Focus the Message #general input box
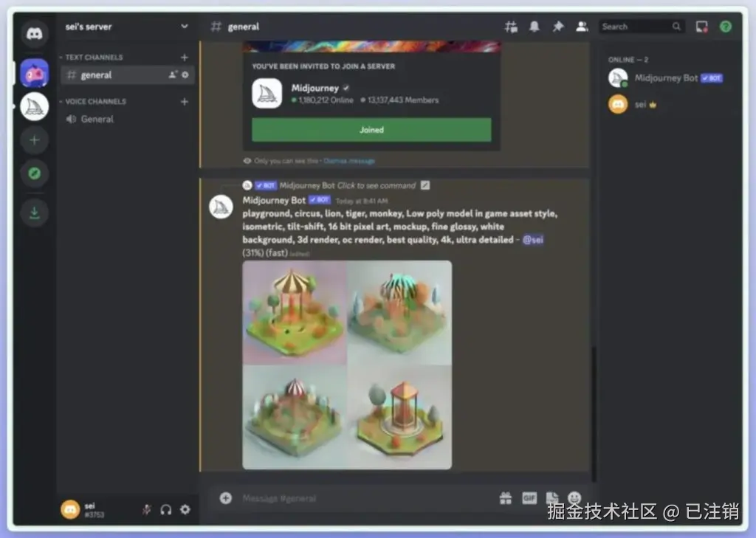This screenshot has height=538, width=756. tap(366, 498)
